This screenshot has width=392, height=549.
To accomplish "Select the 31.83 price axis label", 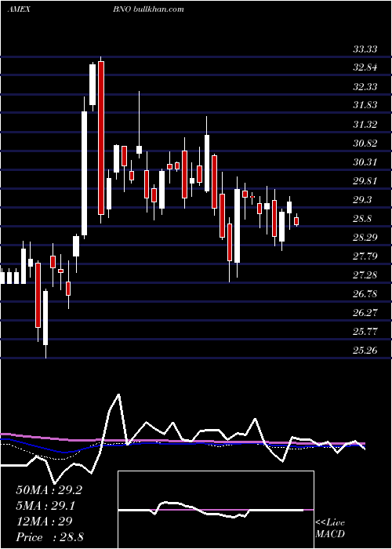I will click(365, 104).
